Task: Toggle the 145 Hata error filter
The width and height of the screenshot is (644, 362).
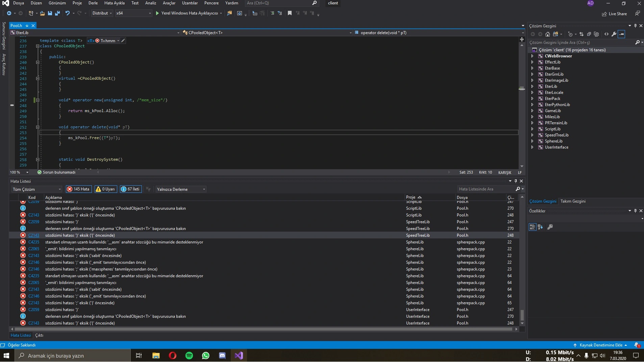Action: (78, 189)
